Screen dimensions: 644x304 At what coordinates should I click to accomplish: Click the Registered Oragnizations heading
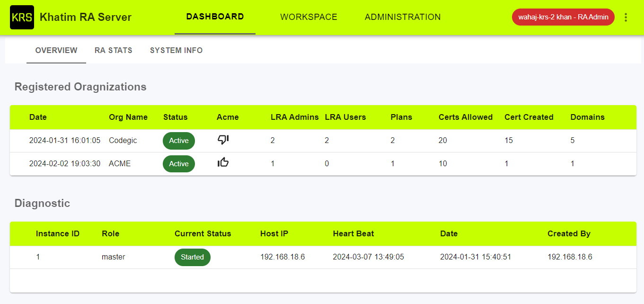coord(80,87)
